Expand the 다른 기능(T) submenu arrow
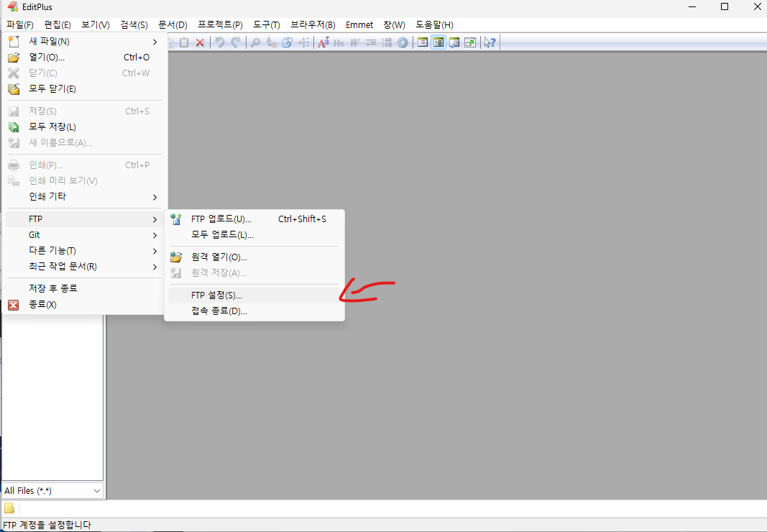 click(155, 251)
